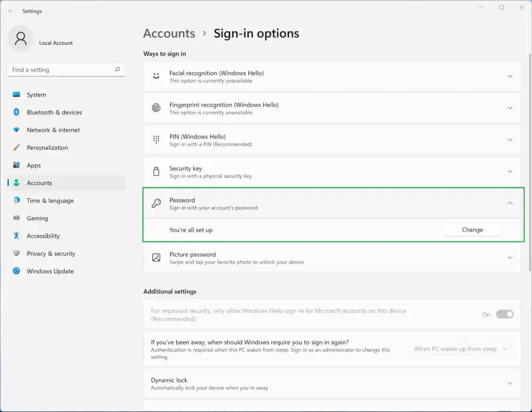Click the back arrow in title bar

11,11
